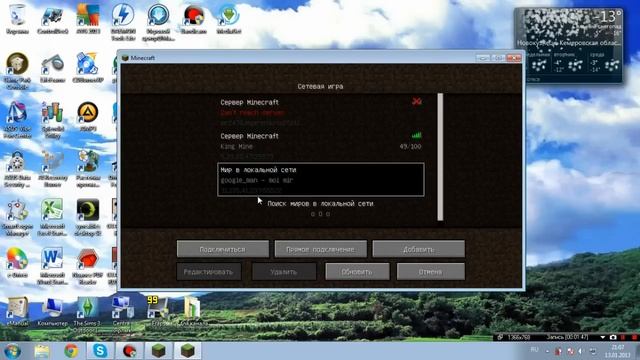
Task: Open the eManual desktop shortcut
Action: 18,312
